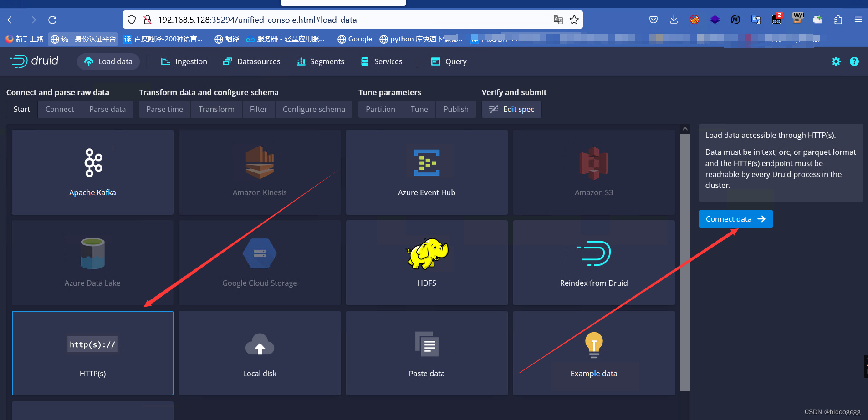The image size is (868, 420).
Task: Choose the Paste data source card
Action: 427,353
